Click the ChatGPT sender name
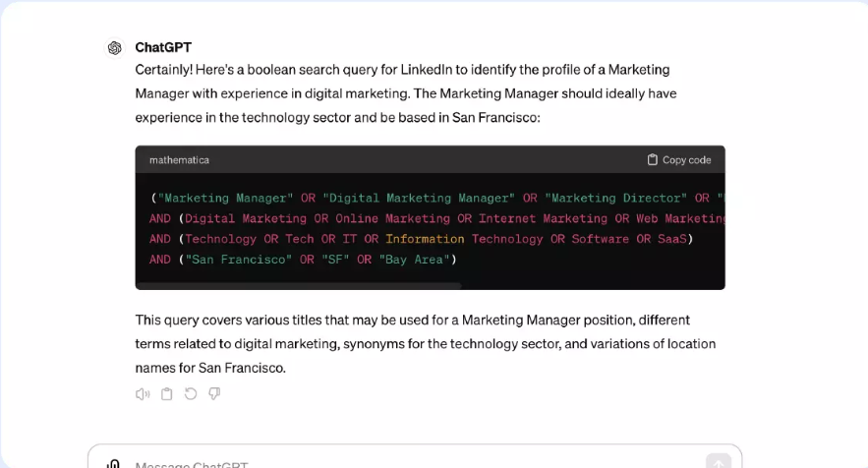Viewport: 868px width, 468px height. (163, 47)
